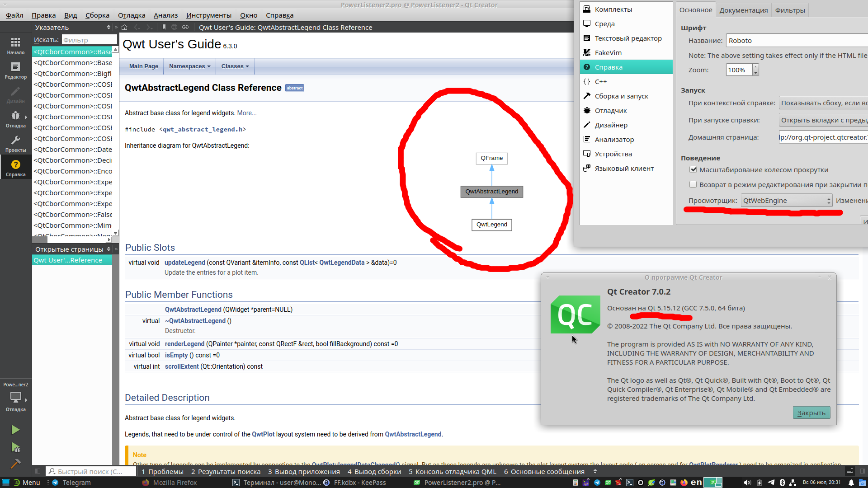
Task: Open the Main Page link
Action: 144,66
